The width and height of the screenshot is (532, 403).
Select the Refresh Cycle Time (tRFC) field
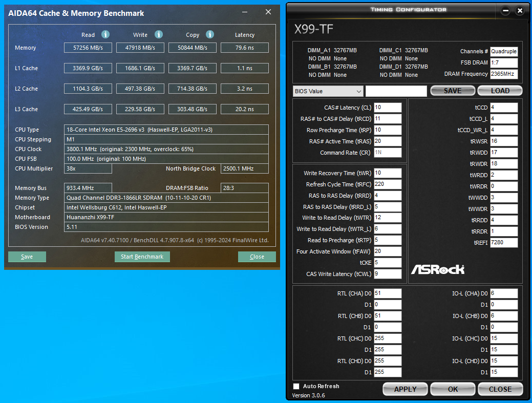point(388,184)
